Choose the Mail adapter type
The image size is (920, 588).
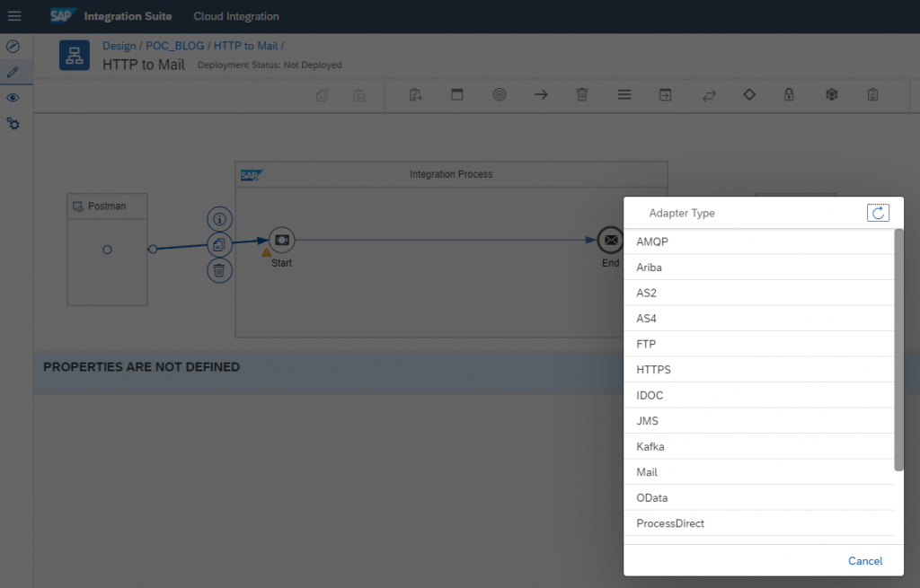[x=758, y=472]
